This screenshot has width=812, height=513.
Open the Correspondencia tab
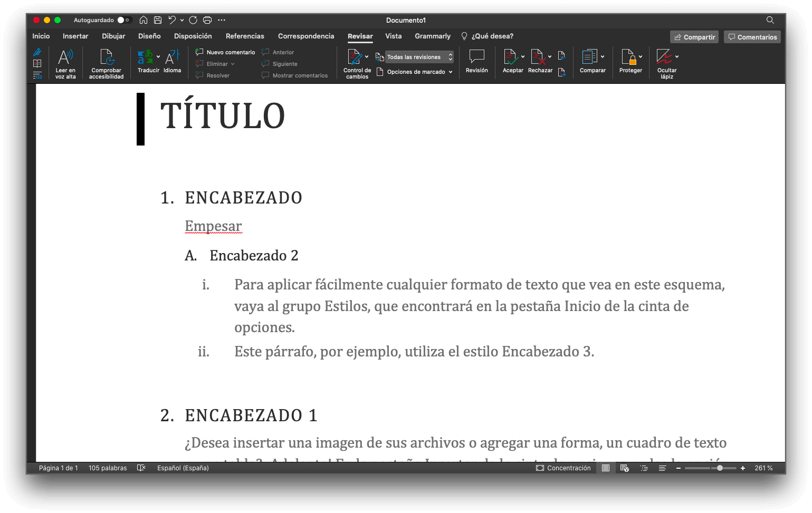tap(306, 36)
